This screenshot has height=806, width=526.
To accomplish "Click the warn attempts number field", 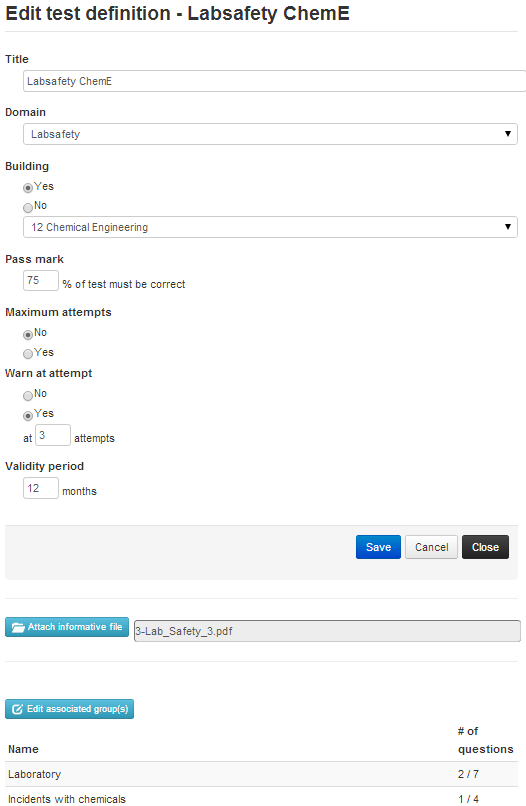I will click(52, 435).
